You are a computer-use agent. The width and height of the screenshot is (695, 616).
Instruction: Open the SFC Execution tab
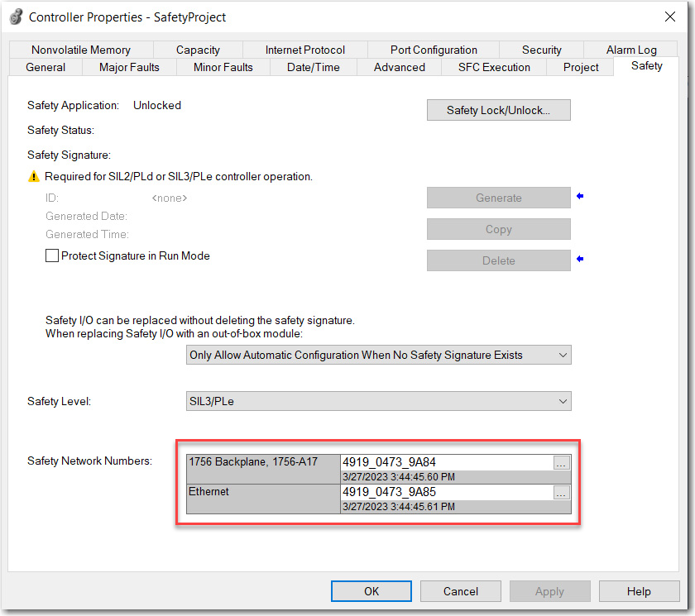pyautogui.click(x=494, y=67)
